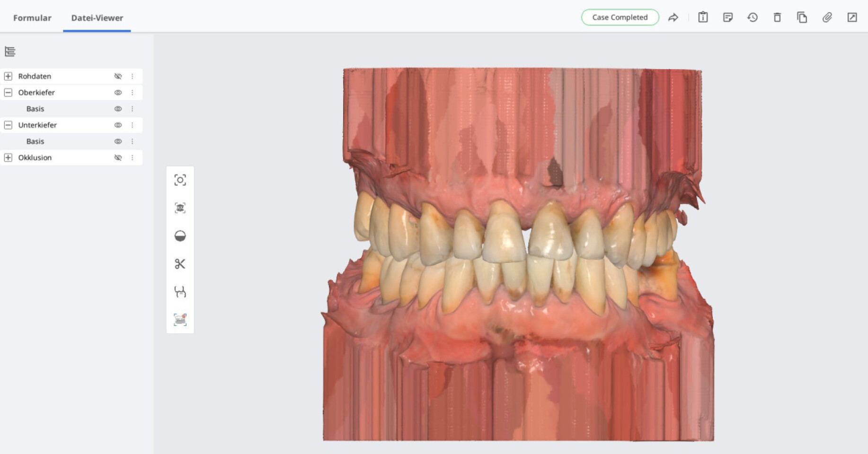Expand the Rohdaten tree node
The image size is (868, 454).
click(8, 76)
